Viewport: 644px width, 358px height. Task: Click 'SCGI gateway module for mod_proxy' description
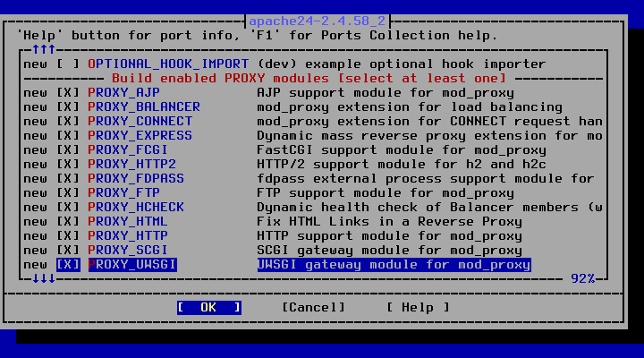pyautogui.click(x=390, y=251)
